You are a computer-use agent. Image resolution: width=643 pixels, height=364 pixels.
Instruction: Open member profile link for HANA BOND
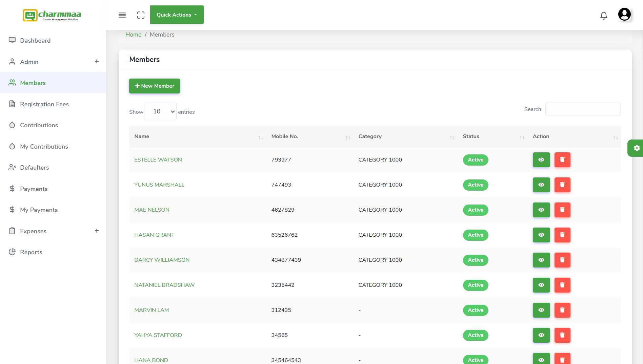click(151, 360)
